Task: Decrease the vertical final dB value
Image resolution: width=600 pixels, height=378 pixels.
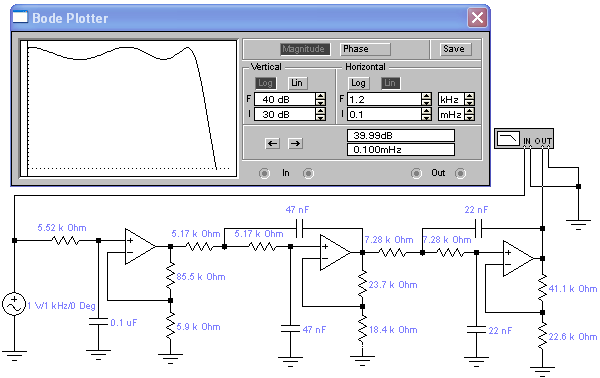Action: [x=321, y=103]
